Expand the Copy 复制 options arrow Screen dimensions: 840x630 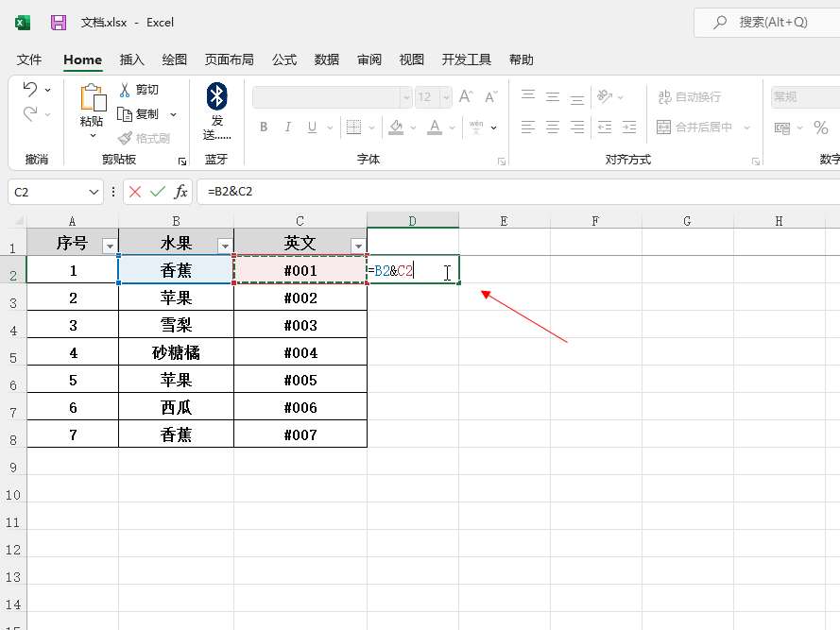pos(173,114)
